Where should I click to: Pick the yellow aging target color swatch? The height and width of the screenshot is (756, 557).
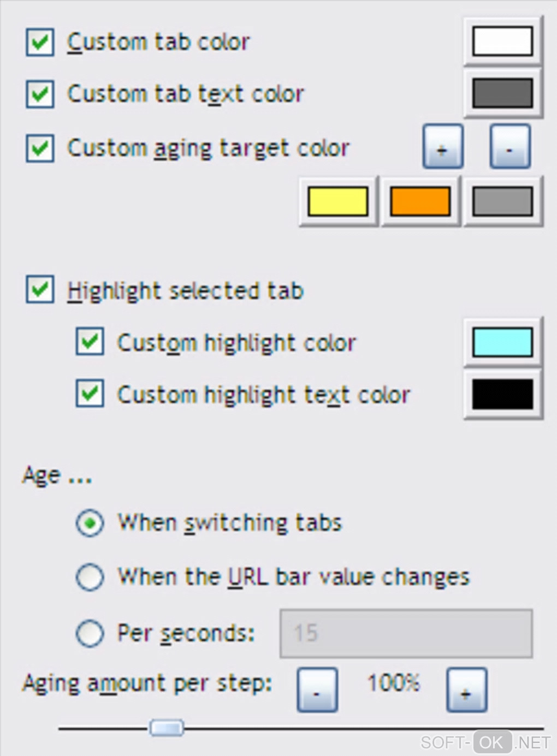point(338,201)
